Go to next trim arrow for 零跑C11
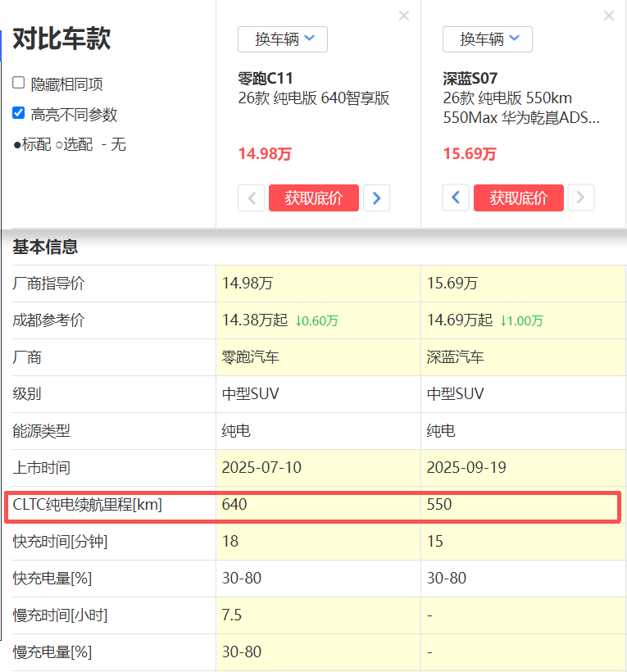Viewport: 627px width, 672px height. [377, 198]
